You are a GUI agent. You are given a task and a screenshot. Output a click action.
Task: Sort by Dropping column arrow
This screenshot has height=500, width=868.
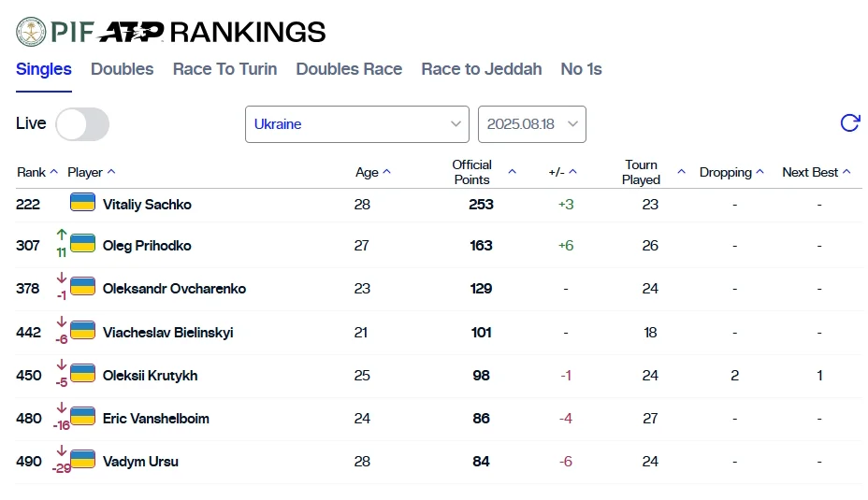[760, 172]
